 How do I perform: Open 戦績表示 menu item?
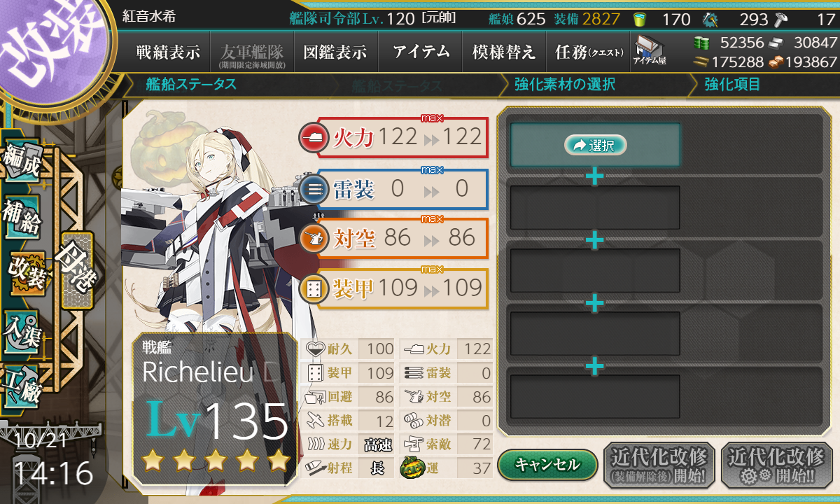click(168, 52)
